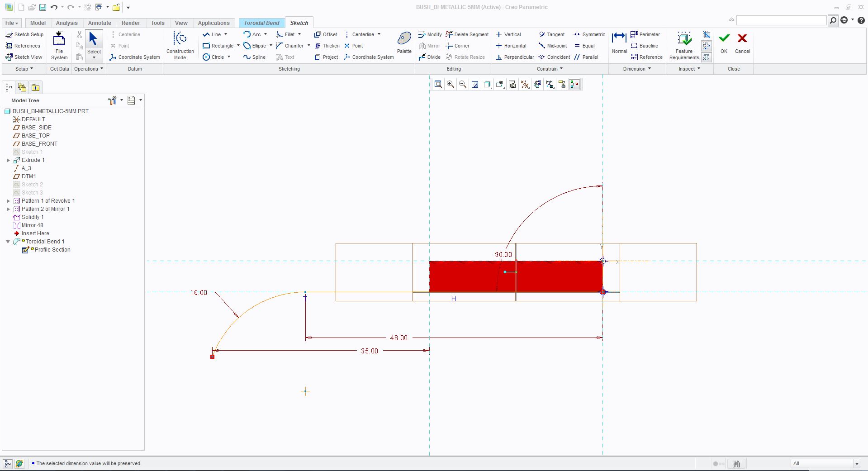Expand the Pattern 1 of Revolve 1 node
Viewport: 868px width, 471px height.
pos(8,201)
